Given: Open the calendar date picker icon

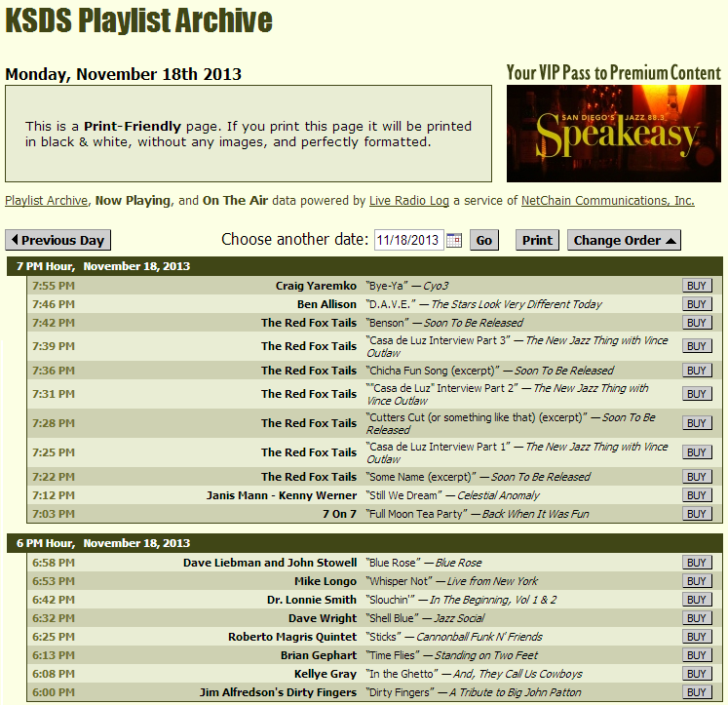Looking at the screenshot, I should pyautogui.click(x=453, y=240).
